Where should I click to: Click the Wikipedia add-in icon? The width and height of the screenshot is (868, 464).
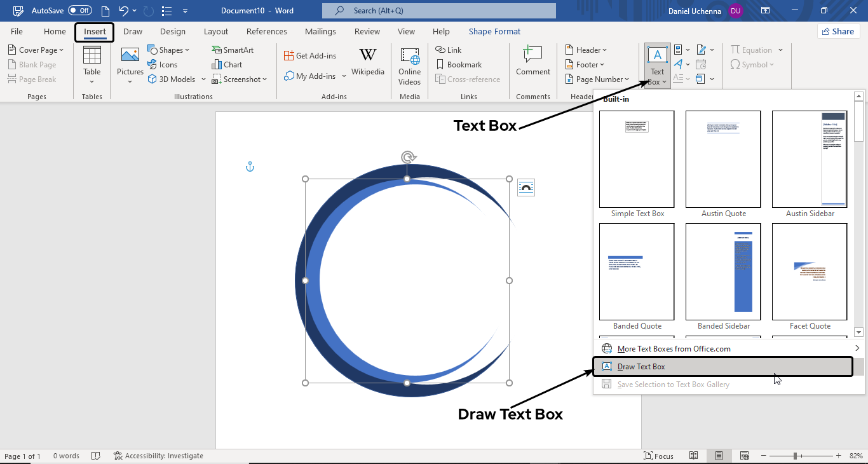(367, 60)
